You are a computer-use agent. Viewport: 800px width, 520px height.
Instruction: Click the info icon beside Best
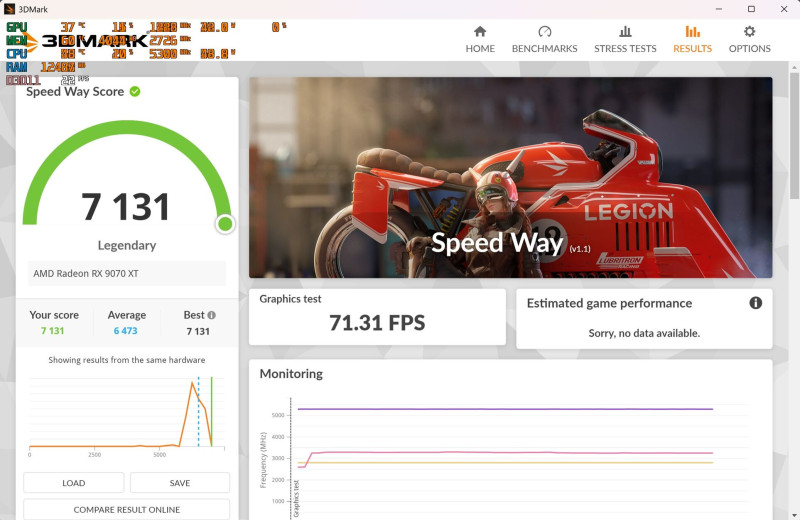point(211,315)
